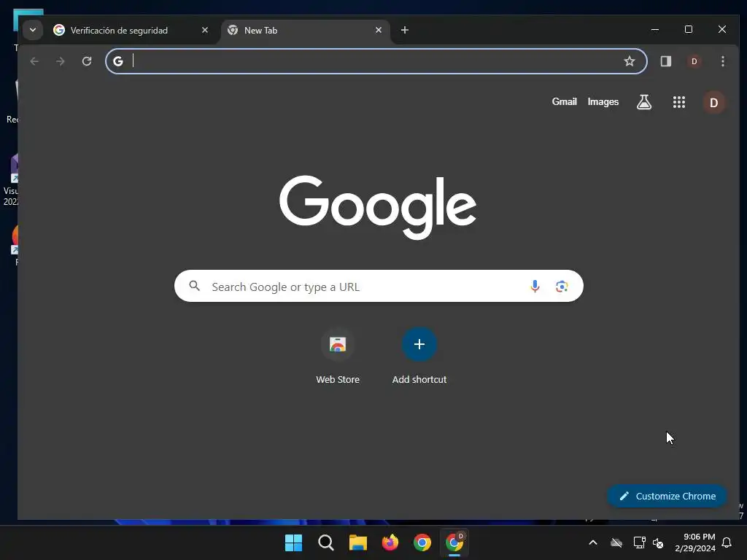Select the active Chrome profile D taskbar icon

tap(454, 542)
